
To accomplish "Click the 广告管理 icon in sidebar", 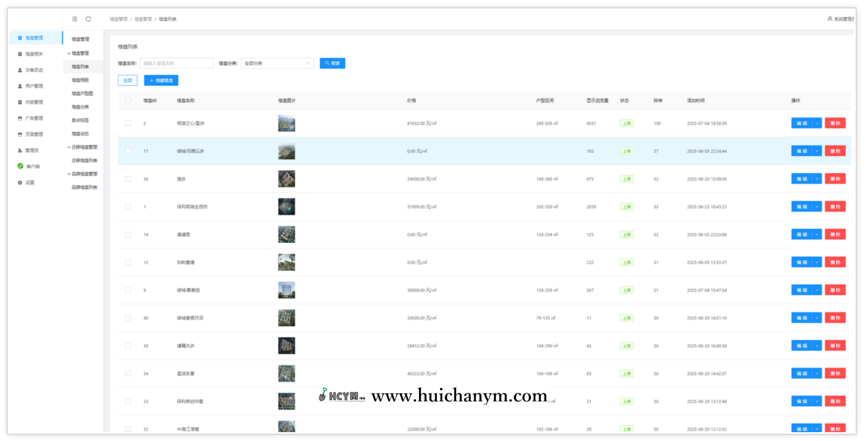I will click(20, 119).
